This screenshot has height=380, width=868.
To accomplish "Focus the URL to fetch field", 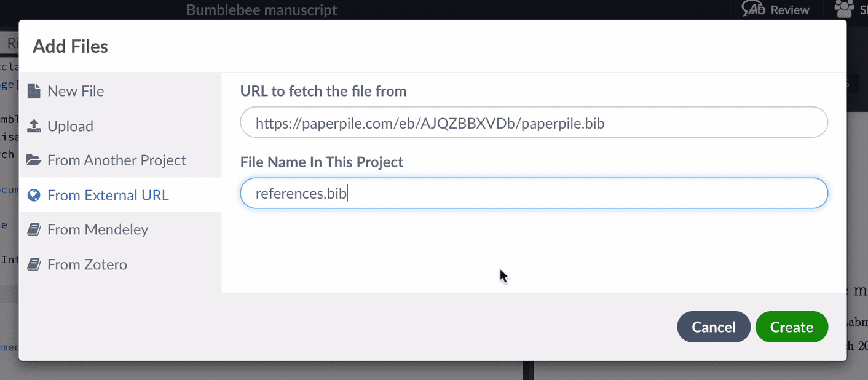I will [x=534, y=123].
